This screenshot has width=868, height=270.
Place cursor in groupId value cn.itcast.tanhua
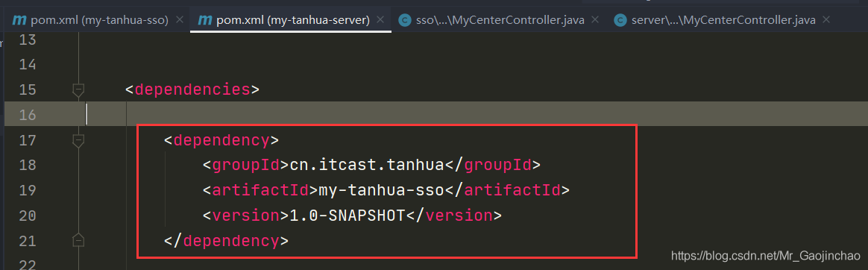(367, 165)
